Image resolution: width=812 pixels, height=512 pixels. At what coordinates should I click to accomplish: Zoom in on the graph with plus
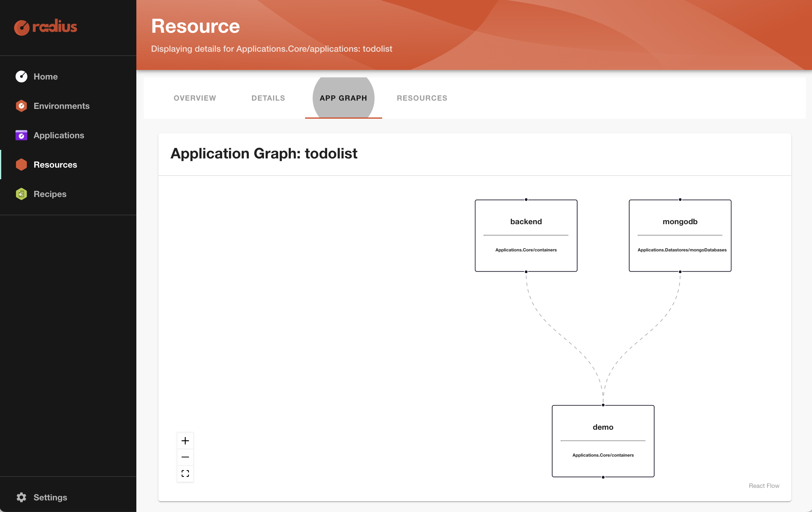(185, 441)
